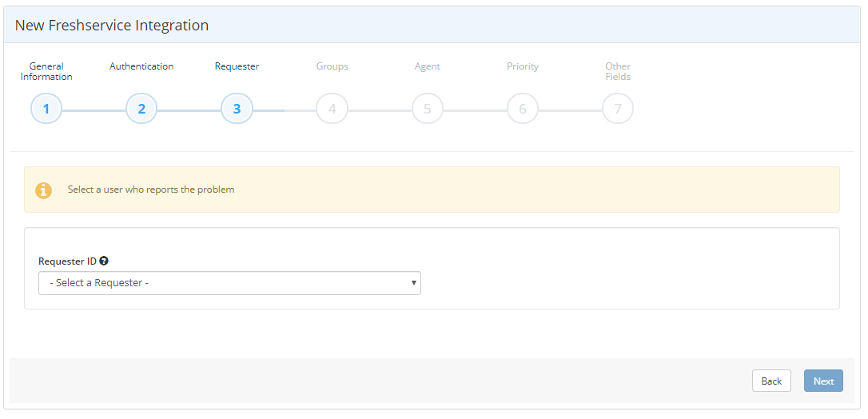
Task: Click the Requester ID help question icon
Action: [104, 261]
